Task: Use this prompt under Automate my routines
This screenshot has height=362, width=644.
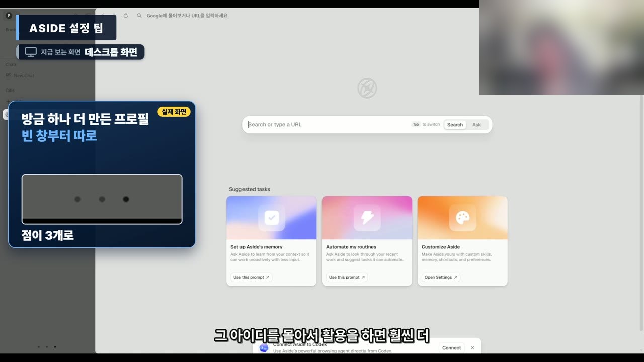Action: 347,277
